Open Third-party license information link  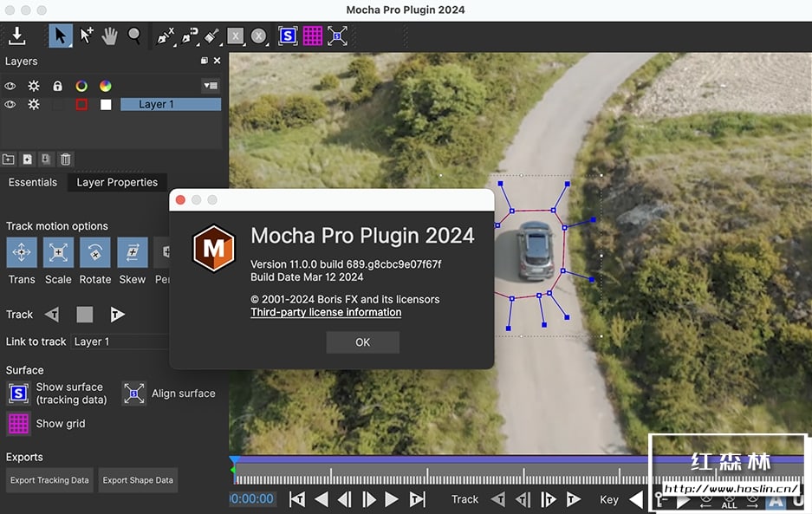326,312
